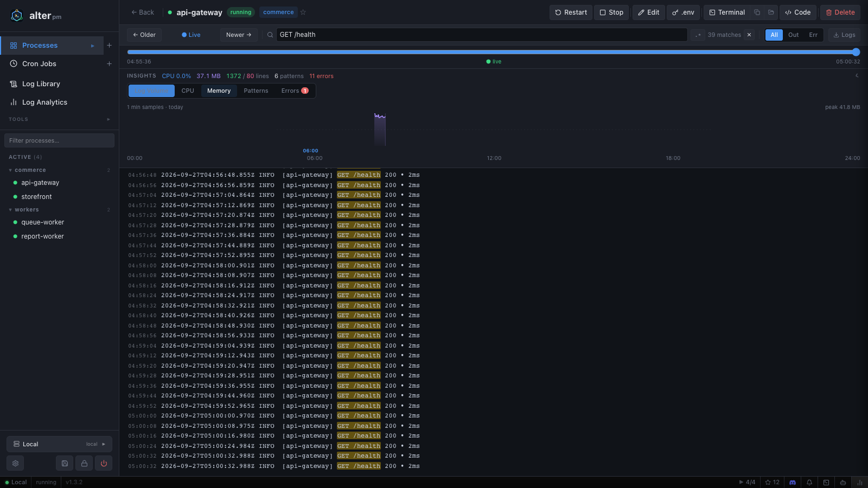868x488 pixels.
Task: Switch log filter to Err
Action: pyautogui.click(x=813, y=35)
